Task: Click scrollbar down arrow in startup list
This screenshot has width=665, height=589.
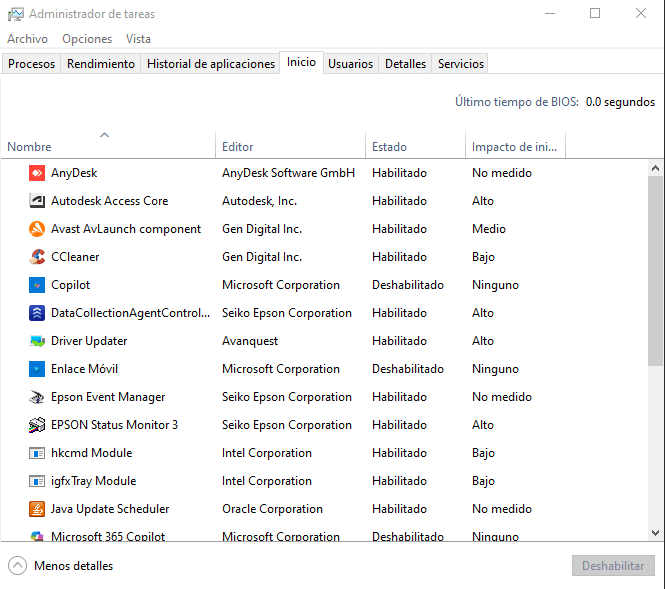Action: tap(655, 533)
